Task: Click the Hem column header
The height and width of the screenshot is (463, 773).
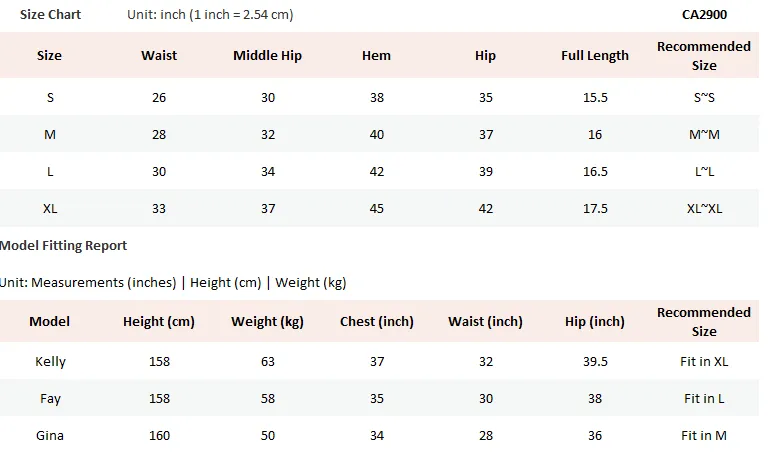Action: tap(377, 55)
